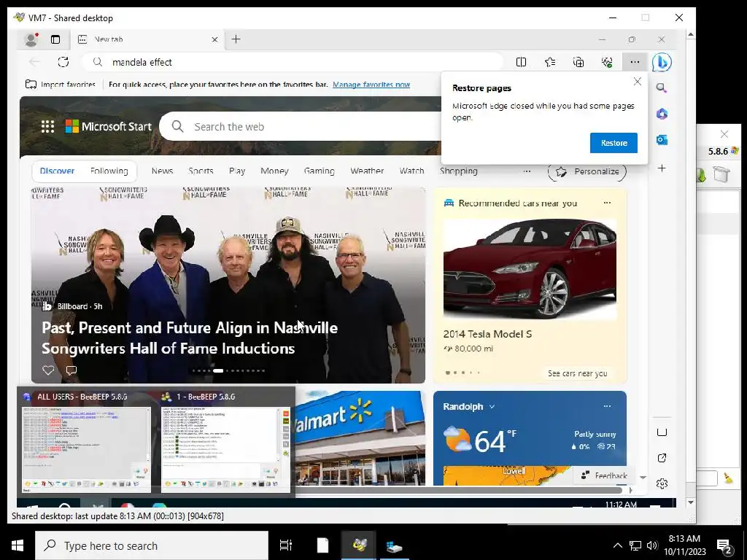
Task: Open the BeeBEEP taskbar icon
Action: pyautogui.click(x=359, y=545)
